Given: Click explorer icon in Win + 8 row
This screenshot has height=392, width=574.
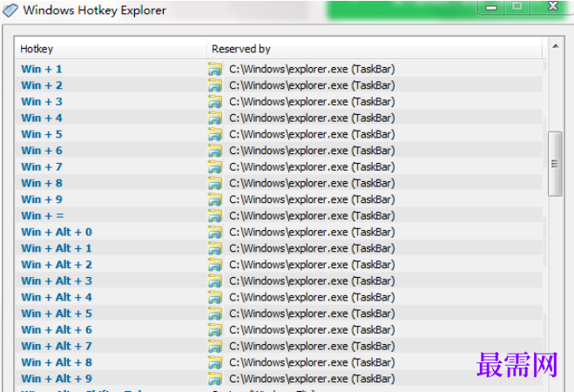Looking at the screenshot, I should tap(215, 184).
